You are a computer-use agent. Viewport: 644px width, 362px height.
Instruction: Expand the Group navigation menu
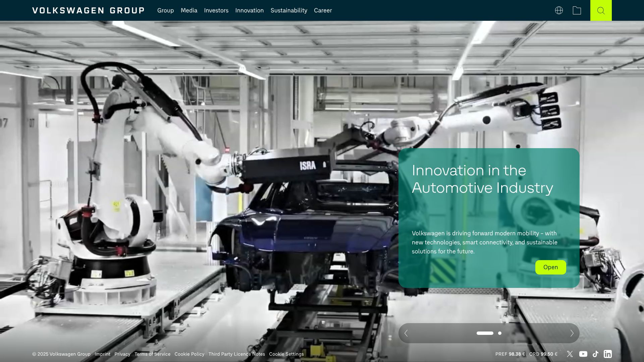coord(165,10)
